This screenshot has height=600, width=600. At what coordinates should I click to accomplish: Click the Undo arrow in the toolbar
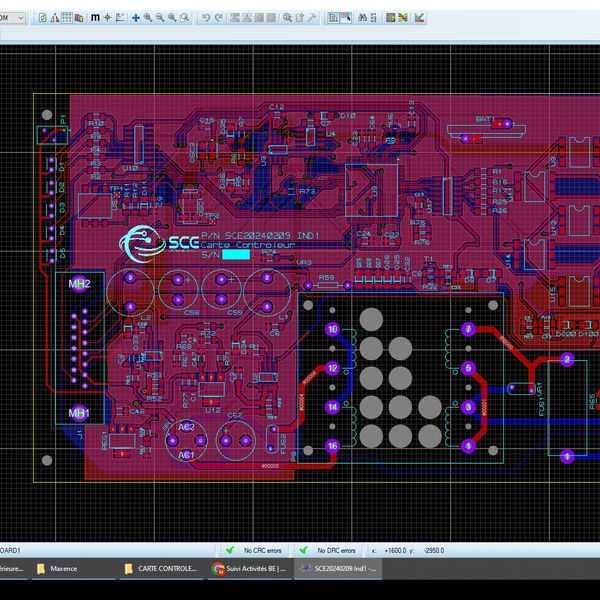(x=205, y=17)
